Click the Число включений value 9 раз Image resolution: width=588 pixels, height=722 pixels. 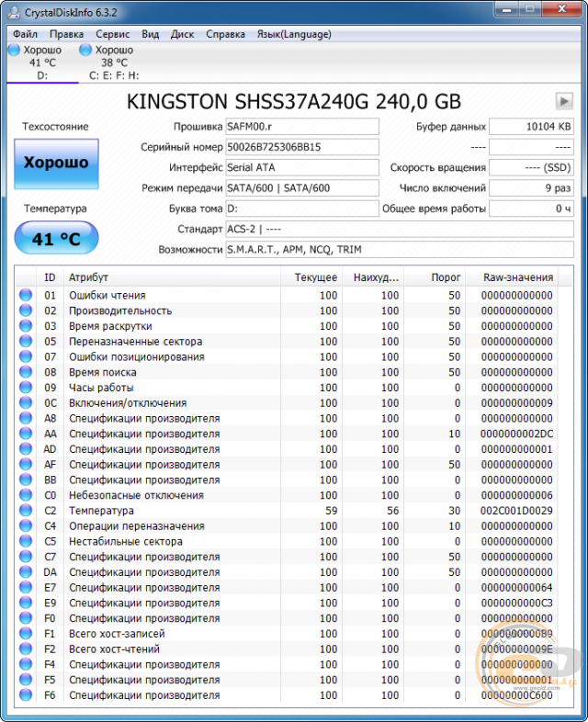coord(531,188)
